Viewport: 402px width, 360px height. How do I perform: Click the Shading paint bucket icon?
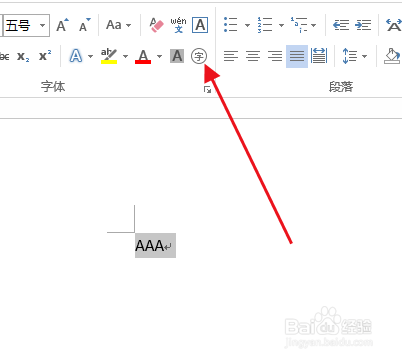click(392, 56)
